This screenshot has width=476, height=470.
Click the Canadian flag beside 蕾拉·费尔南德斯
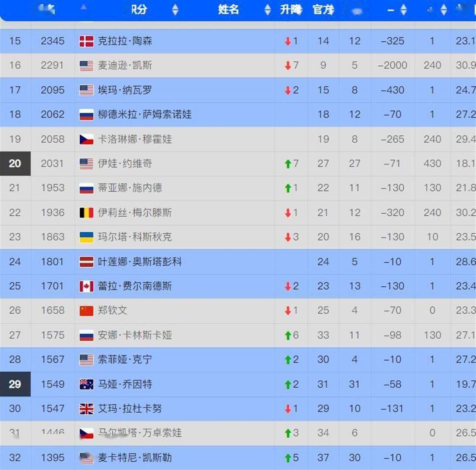coord(86,286)
